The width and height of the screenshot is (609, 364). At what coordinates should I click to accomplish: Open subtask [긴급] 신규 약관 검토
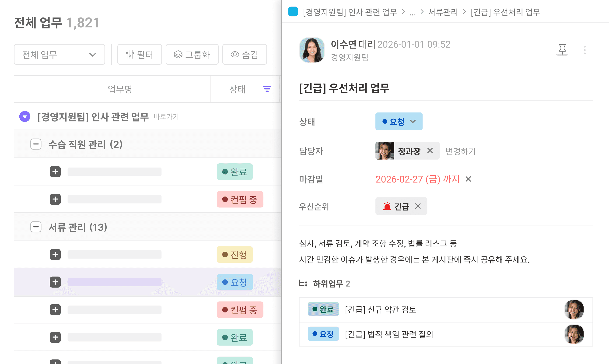(380, 310)
